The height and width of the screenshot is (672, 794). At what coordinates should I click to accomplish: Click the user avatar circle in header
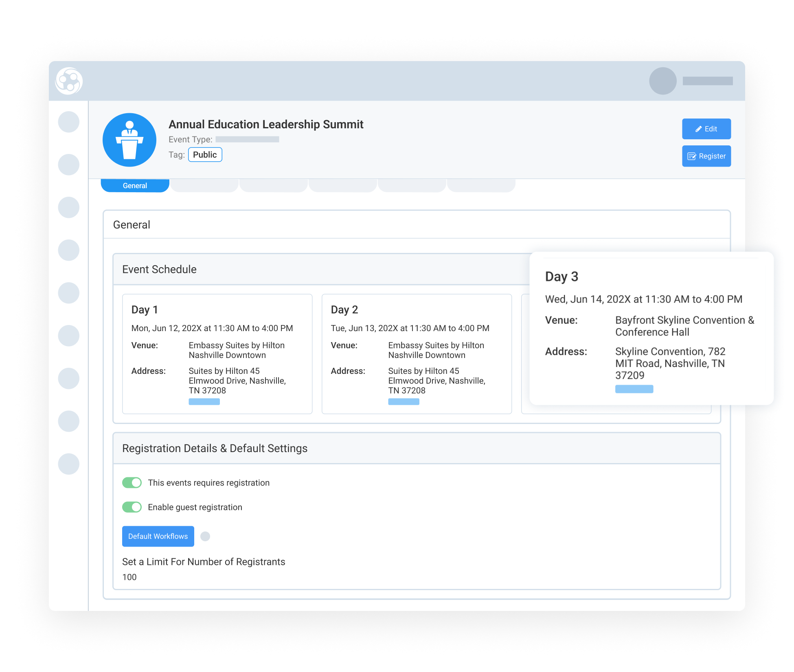pos(662,81)
